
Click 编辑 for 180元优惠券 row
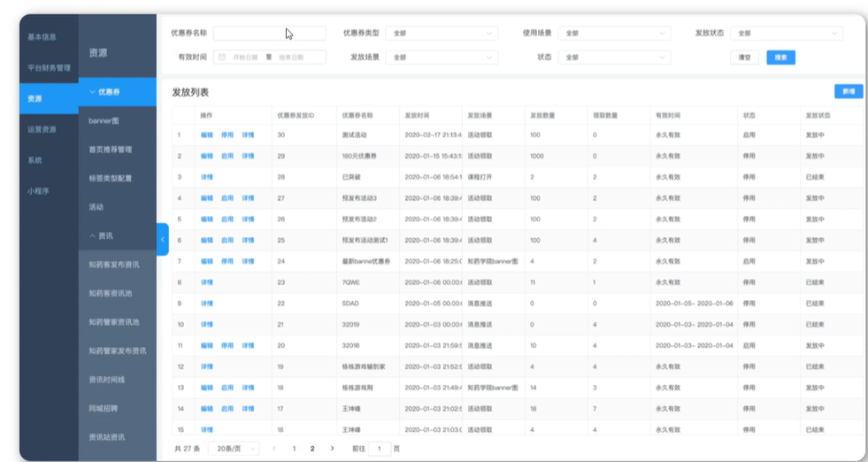coord(206,157)
